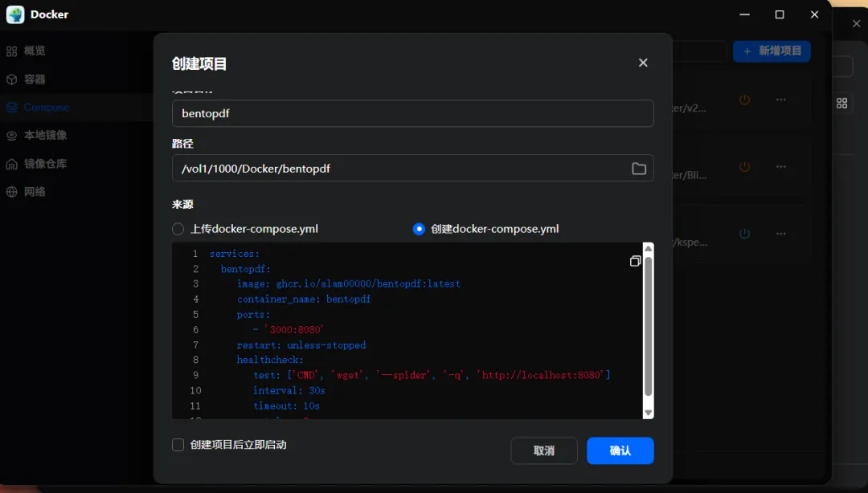Click blue power icon for kspe... project row
868x493 pixels.
click(744, 234)
